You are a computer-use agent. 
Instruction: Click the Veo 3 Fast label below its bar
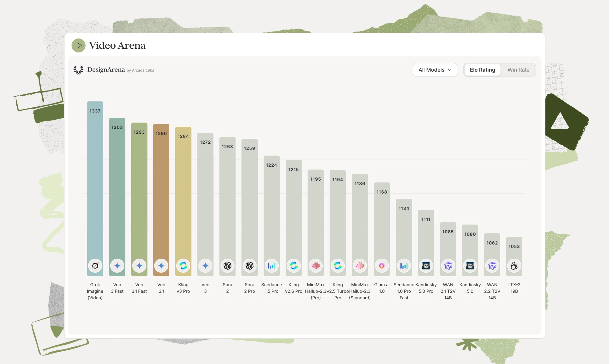pos(117,288)
